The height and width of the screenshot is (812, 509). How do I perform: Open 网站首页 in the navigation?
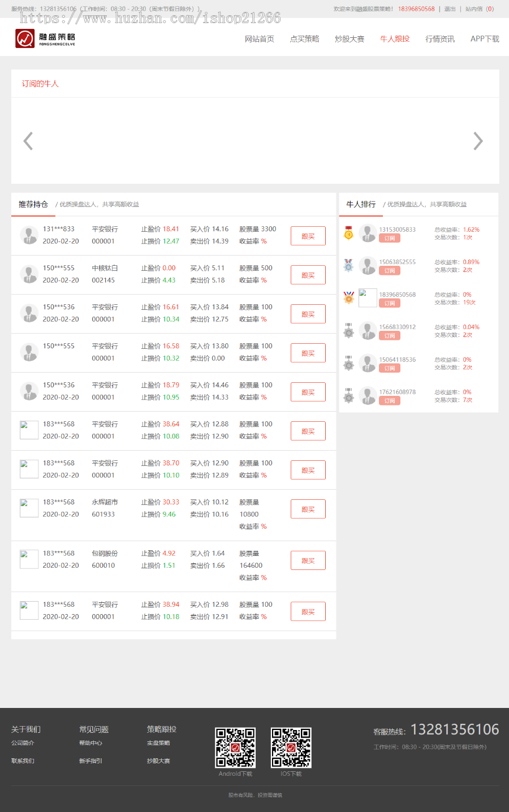260,39
